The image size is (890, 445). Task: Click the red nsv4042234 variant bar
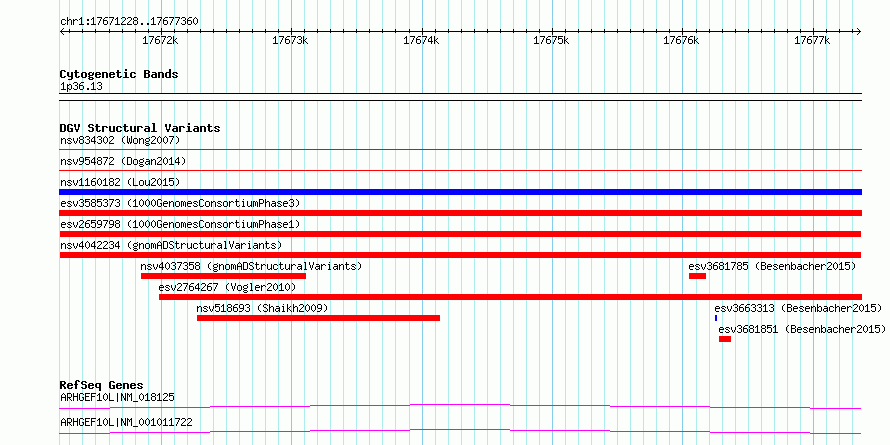(x=460, y=255)
